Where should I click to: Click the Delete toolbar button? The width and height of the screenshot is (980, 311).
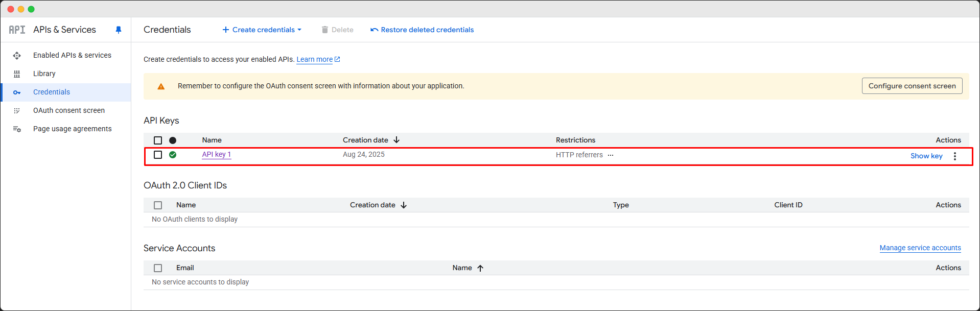coord(338,30)
